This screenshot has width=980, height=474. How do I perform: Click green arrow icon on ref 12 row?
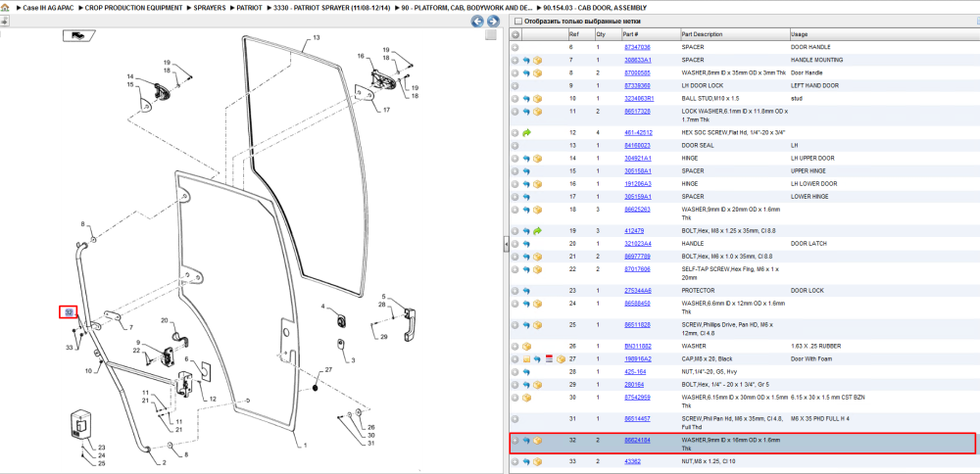tap(526, 132)
